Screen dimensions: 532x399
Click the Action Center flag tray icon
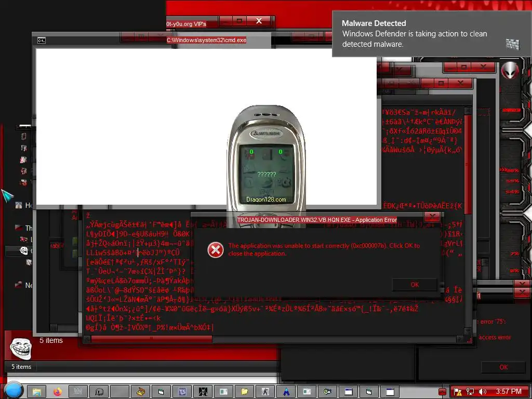pos(458,392)
